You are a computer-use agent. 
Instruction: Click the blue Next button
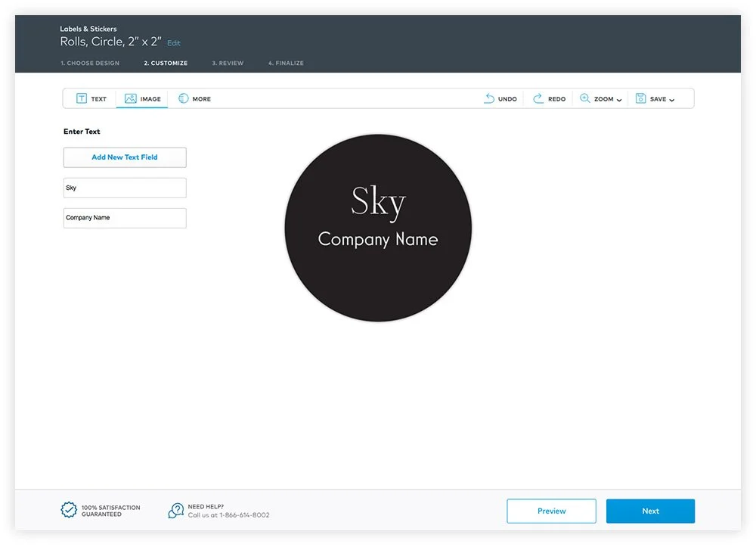[650, 511]
